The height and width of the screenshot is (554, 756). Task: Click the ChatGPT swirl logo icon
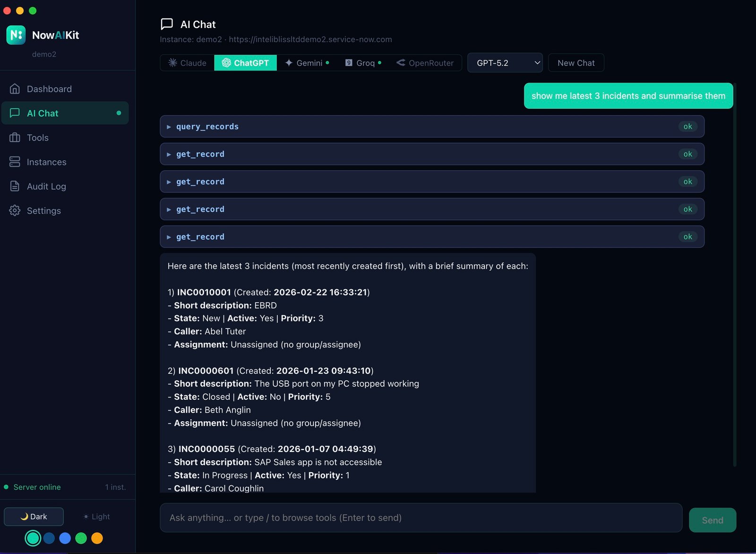(226, 62)
